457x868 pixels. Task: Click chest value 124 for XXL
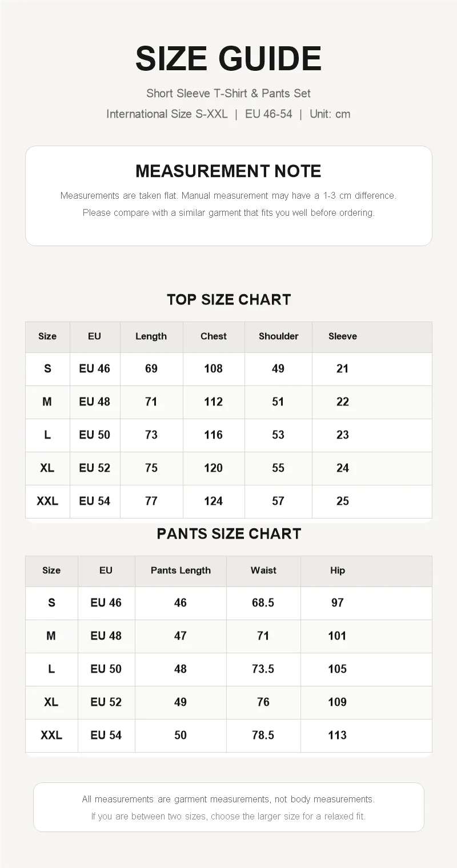(214, 501)
